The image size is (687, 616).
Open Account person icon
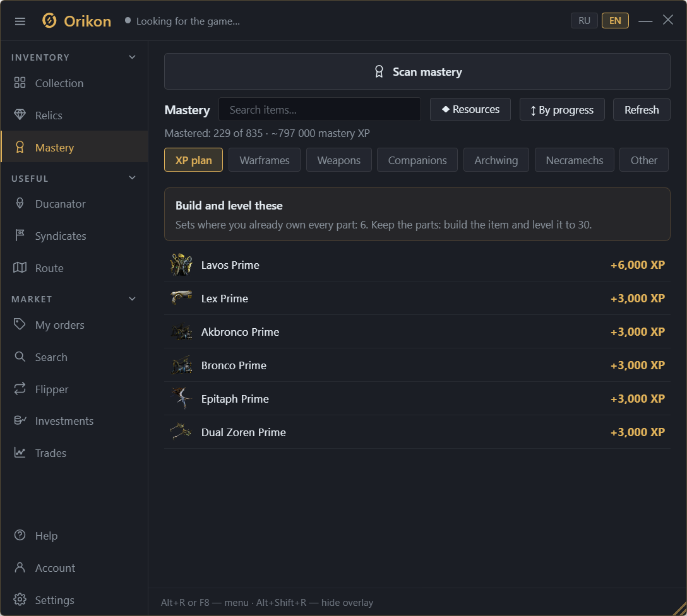coord(20,567)
